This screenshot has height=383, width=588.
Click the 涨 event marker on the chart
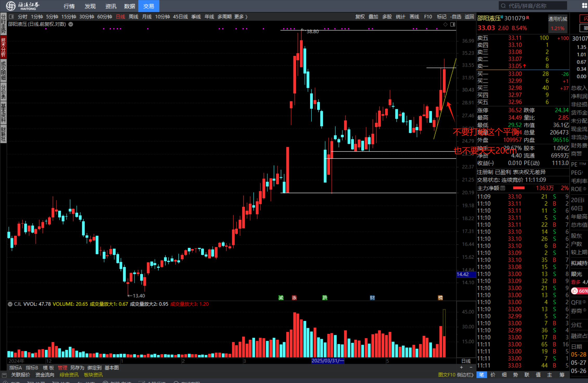tap(294, 298)
